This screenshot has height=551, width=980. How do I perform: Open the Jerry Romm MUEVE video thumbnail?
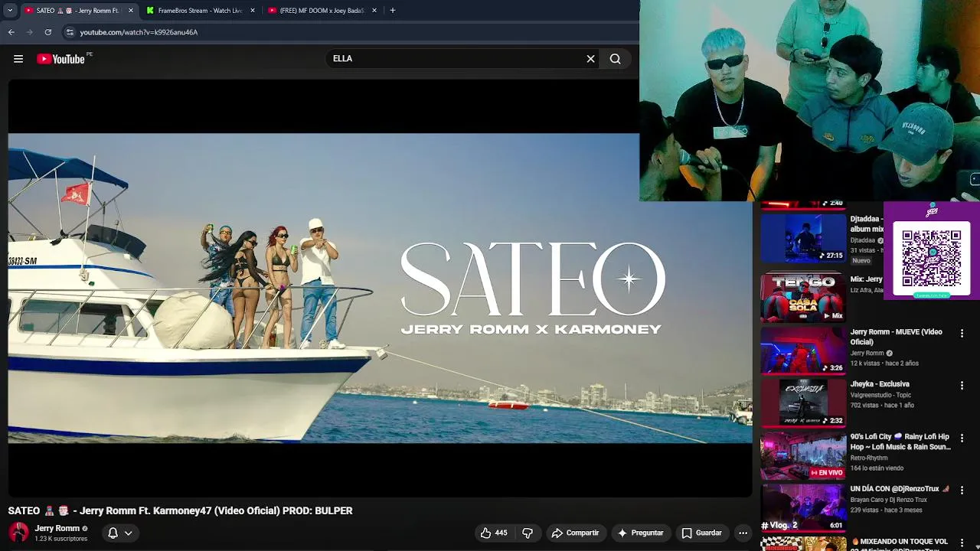click(x=802, y=350)
